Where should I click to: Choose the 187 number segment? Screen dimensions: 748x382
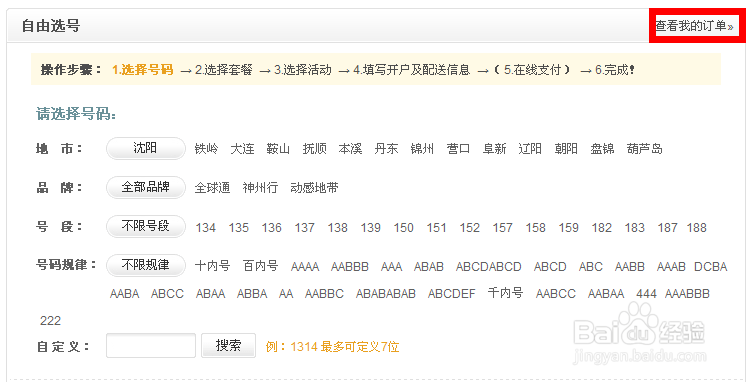click(x=667, y=228)
